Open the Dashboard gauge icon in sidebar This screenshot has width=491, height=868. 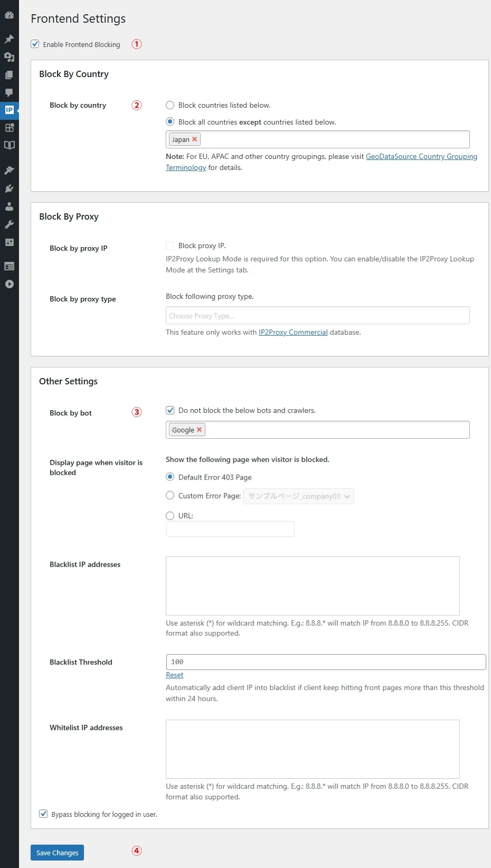(9, 15)
